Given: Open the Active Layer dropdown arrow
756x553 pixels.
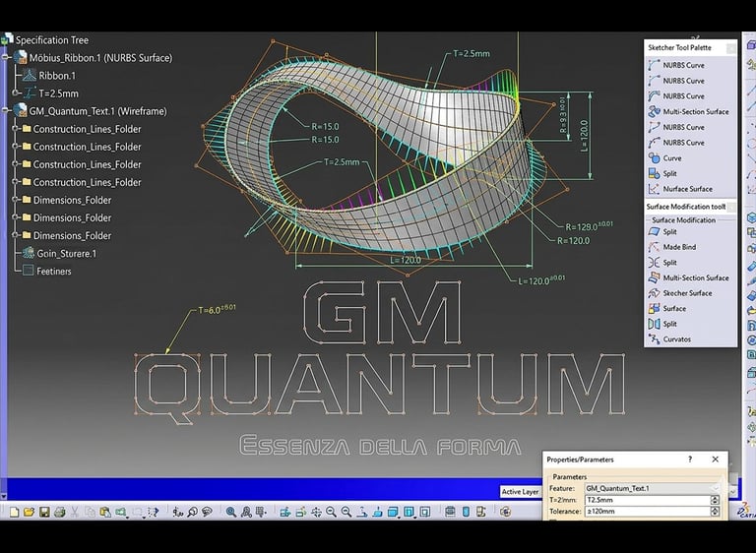Looking at the screenshot, I should tap(732, 492).
